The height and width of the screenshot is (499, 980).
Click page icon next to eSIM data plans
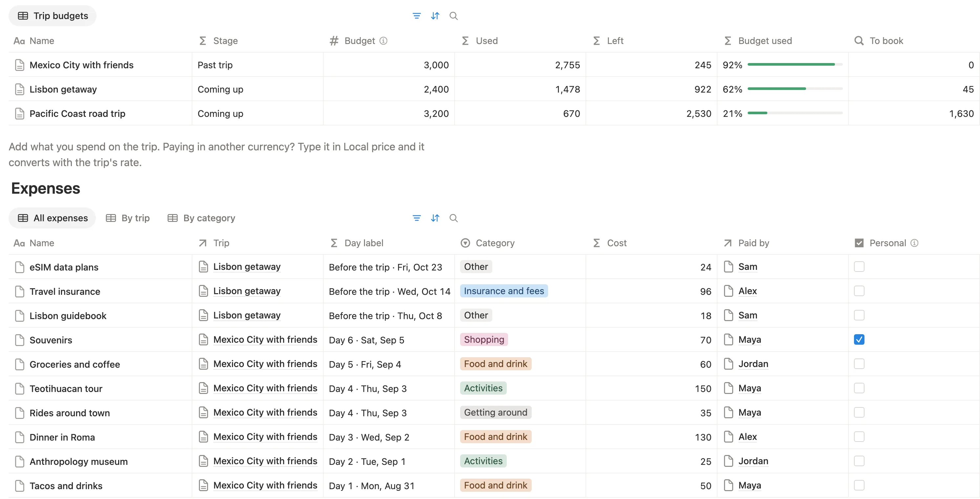(x=19, y=267)
